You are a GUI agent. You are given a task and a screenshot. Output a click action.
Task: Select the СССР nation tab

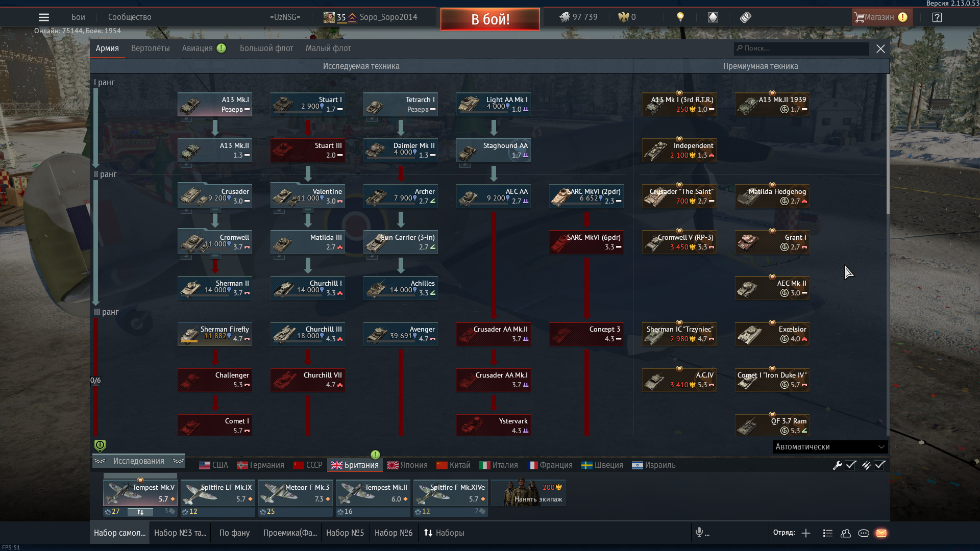(x=308, y=465)
